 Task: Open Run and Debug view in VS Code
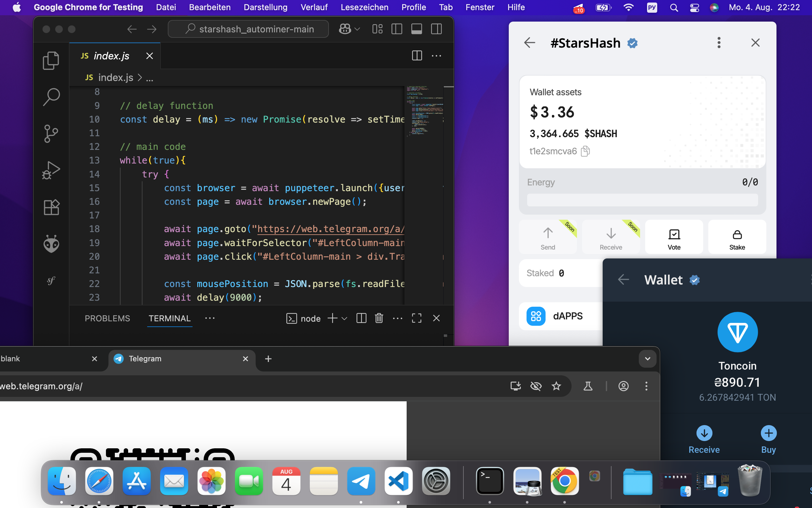[x=51, y=170]
